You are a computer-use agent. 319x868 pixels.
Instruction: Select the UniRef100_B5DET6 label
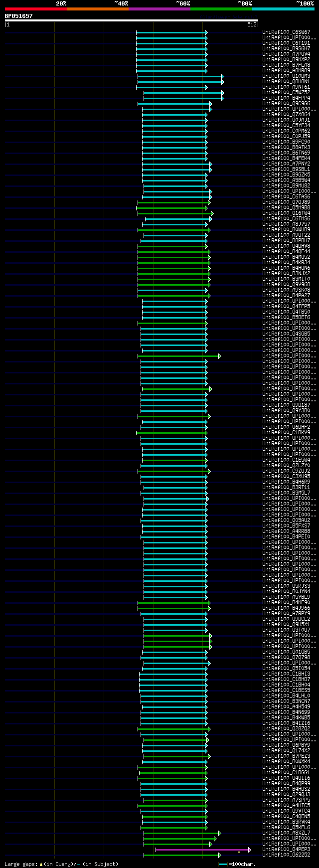pyautogui.click(x=286, y=318)
